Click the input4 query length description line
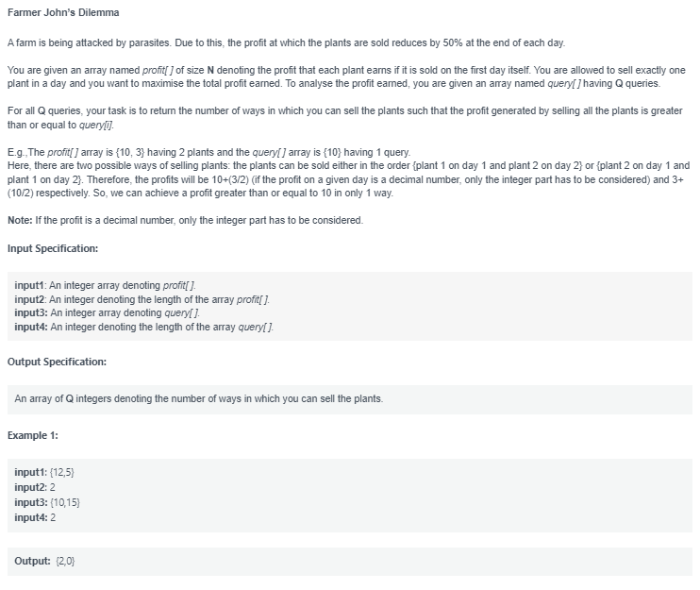Viewport: 700px width, 590px height. (143, 327)
